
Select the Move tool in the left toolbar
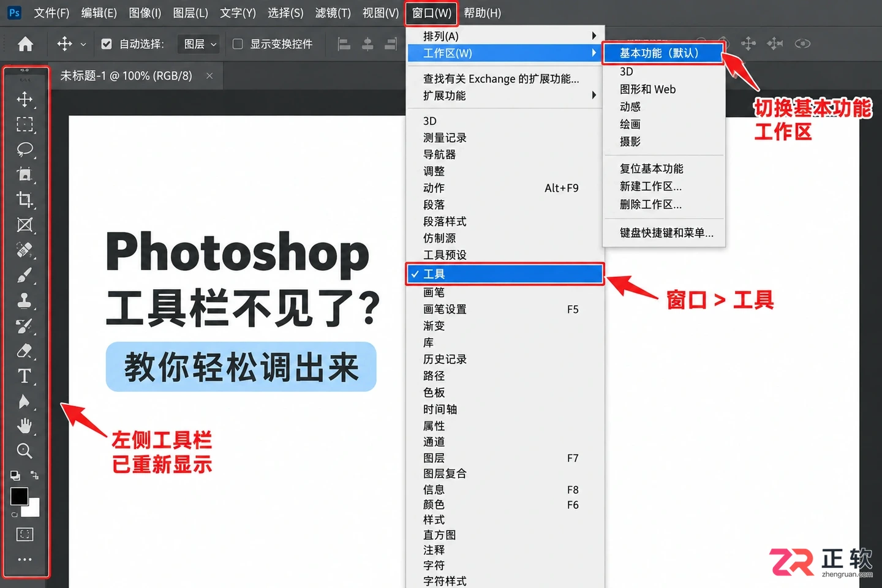[x=24, y=99]
